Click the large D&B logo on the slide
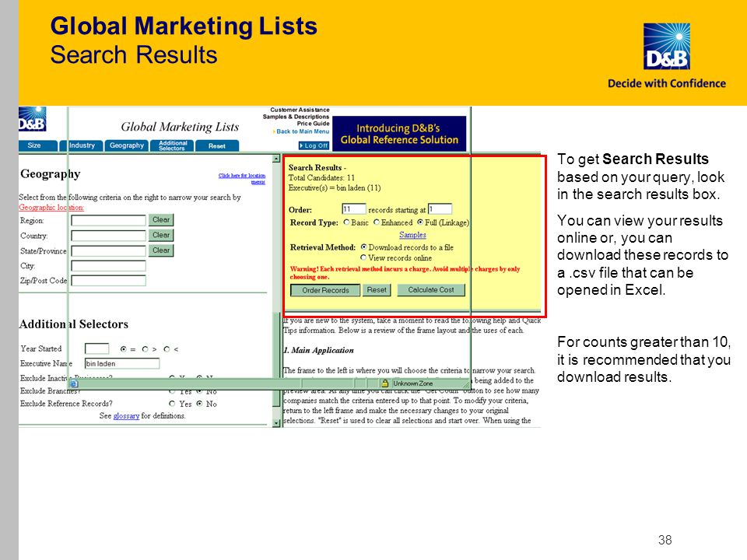 pos(667,46)
